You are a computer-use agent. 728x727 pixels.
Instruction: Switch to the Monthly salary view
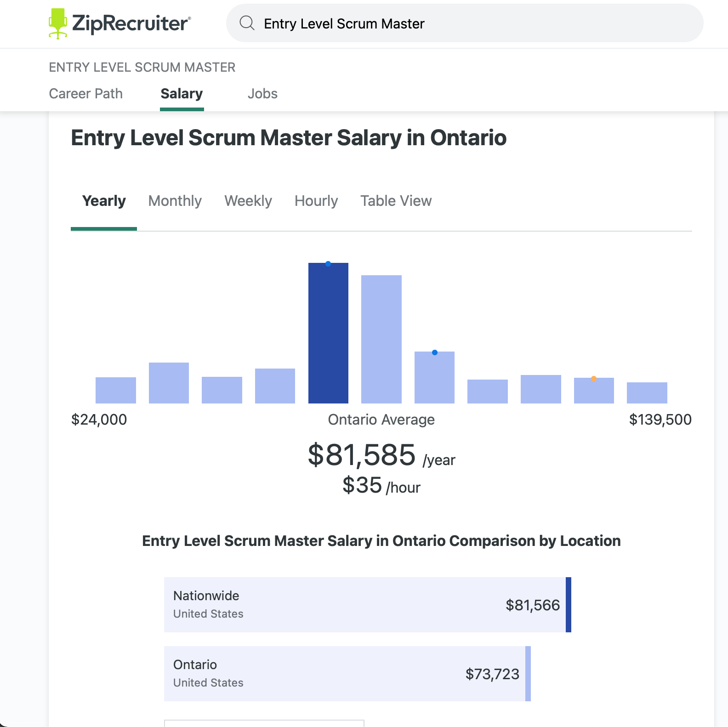pos(175,201)
